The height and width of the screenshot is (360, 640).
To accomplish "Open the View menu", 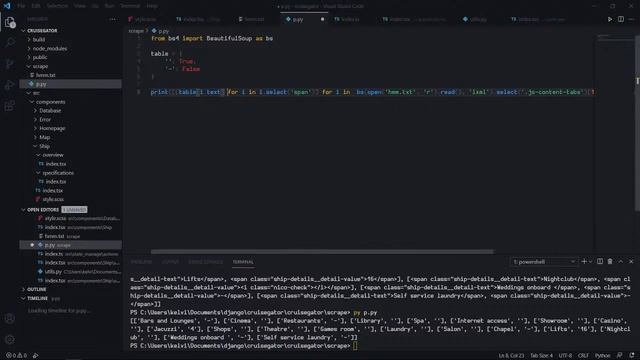I will pos(80,6).
